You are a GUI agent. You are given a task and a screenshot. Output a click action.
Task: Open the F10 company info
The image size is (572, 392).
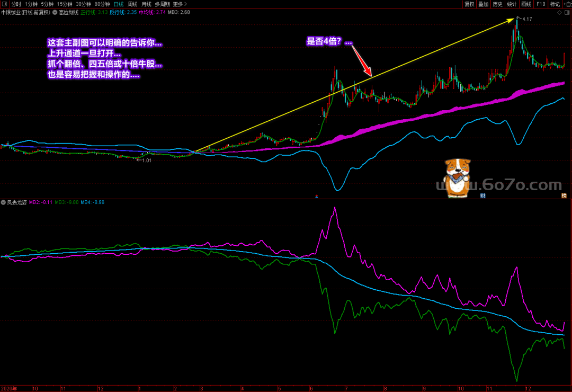(x=541, y=4)
